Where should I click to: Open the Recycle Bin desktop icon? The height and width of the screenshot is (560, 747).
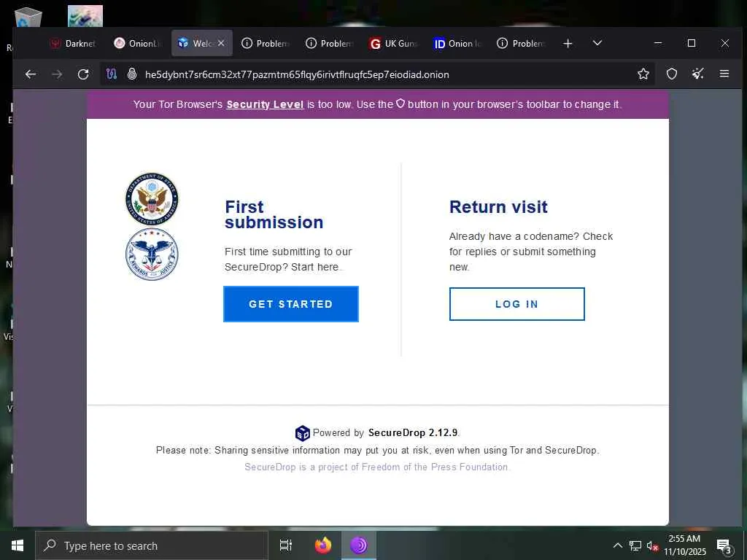click(x=28, y=17)
